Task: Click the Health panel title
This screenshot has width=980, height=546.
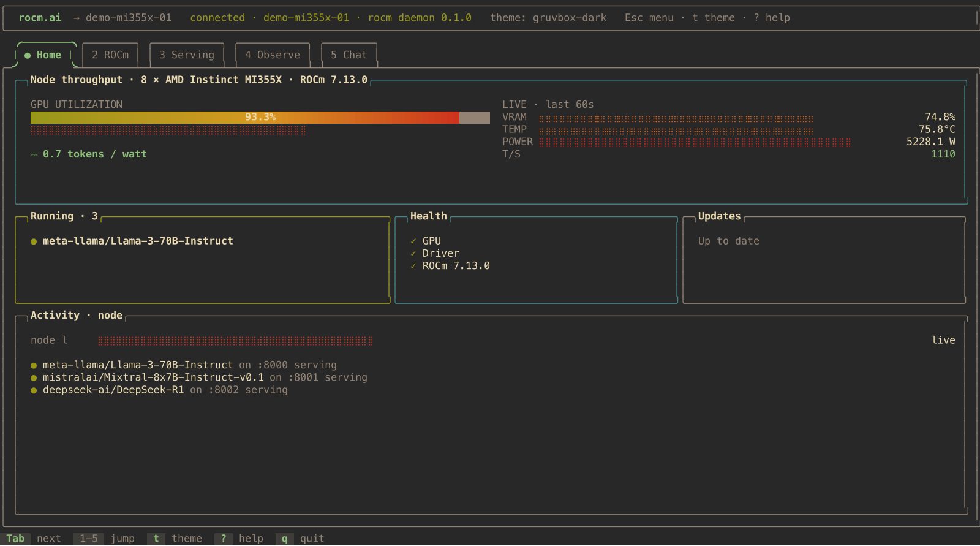Action: [429, 216]
